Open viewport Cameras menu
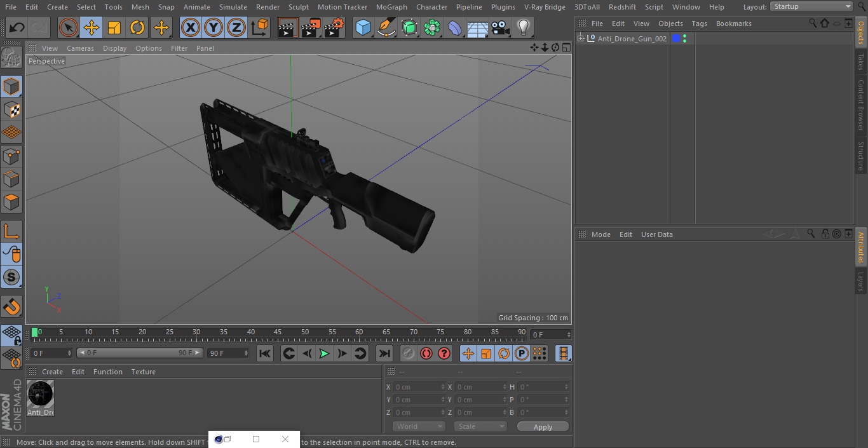 coord(80,48)
